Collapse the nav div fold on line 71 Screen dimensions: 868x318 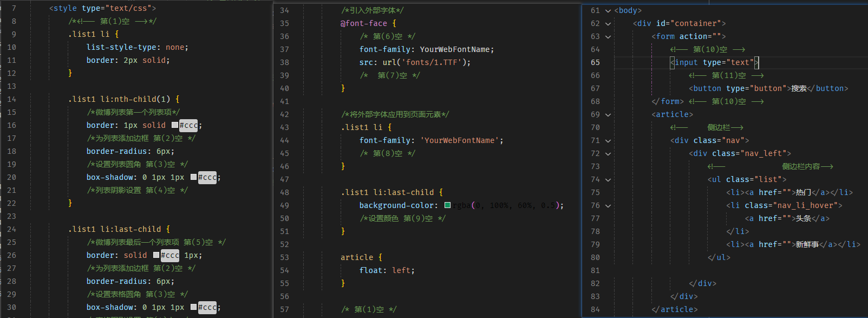coord(608,140)
